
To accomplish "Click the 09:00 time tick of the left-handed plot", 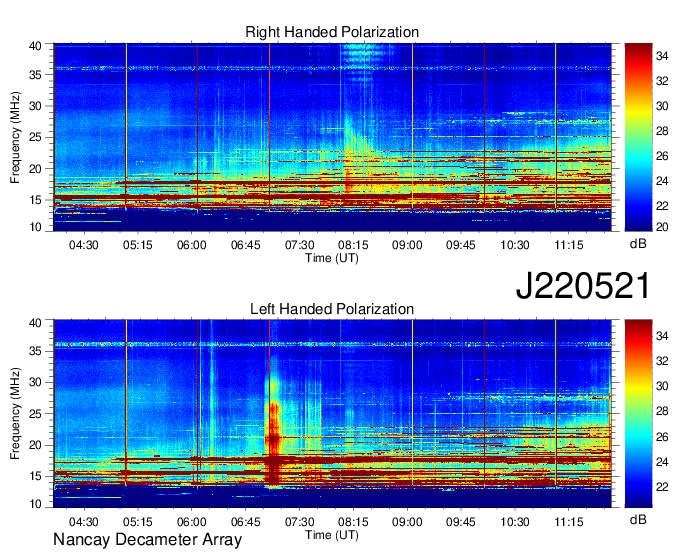I will [x=407, y=522].
